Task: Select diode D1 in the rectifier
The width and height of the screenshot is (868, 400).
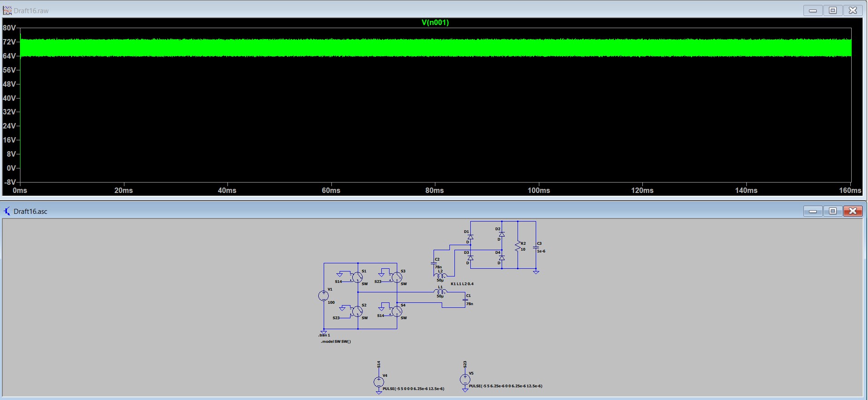Action: pos(470,237)
